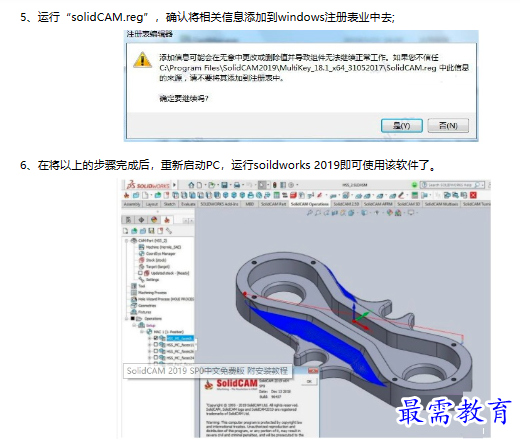Click the 是(Y) Yes button
Viewport: 520px width, 443px height.
click(402, 126)
